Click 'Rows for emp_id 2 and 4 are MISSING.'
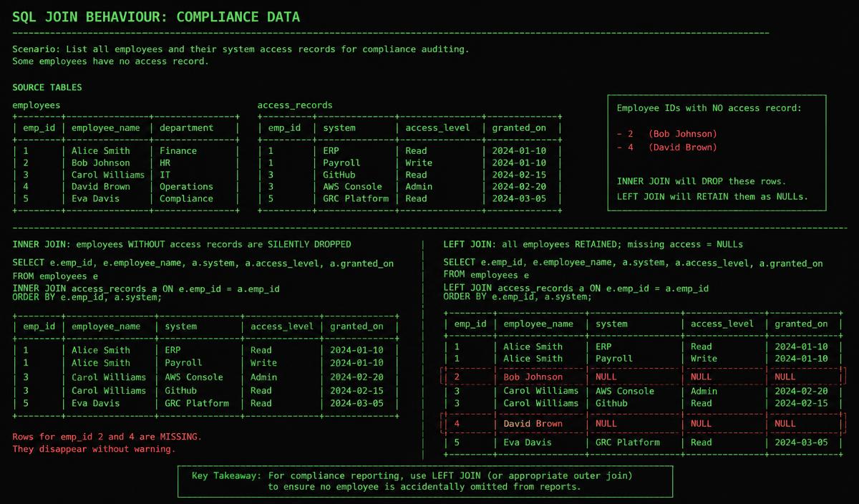The image size is (859, 504). tap(107, 437)
